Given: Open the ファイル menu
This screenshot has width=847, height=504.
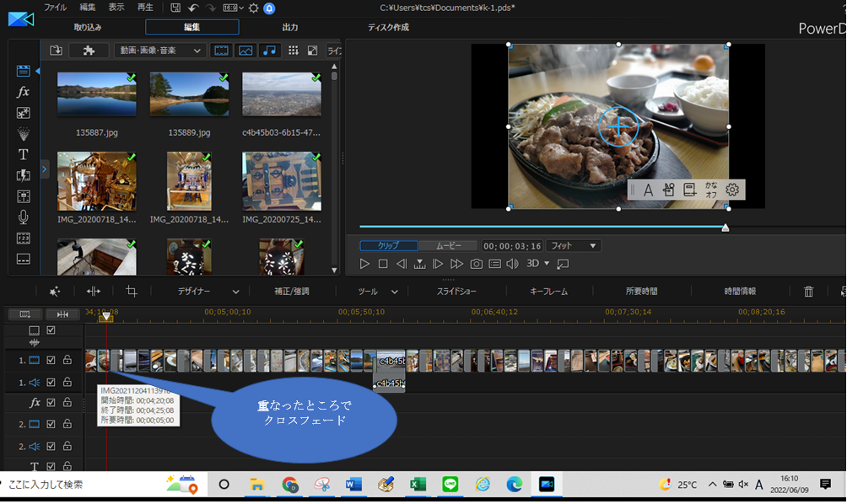Looking at the screenshot, I should [55, 8].
